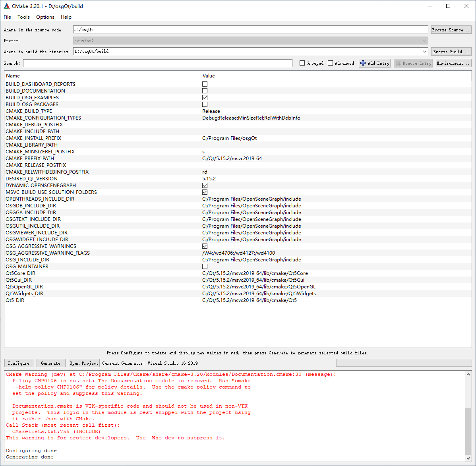The width and height of the screenshot is (476, 466).
Task: Enable BUILD_DOCUMENTATION checkbox
Action: tap(205, 91)
